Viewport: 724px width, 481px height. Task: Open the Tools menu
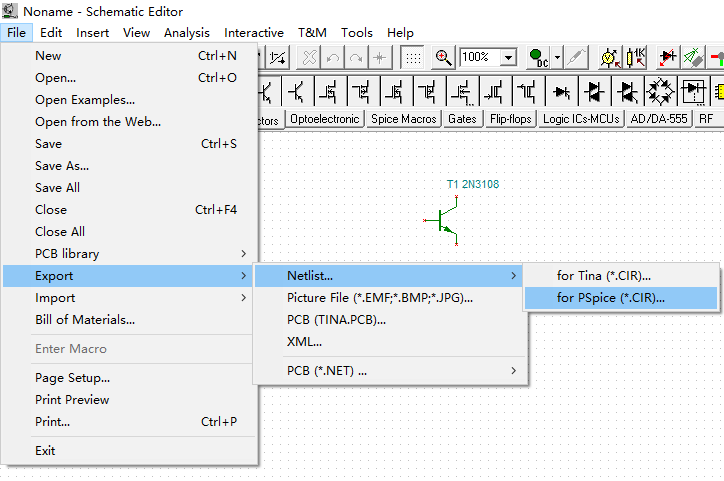(x=356, y=33)
